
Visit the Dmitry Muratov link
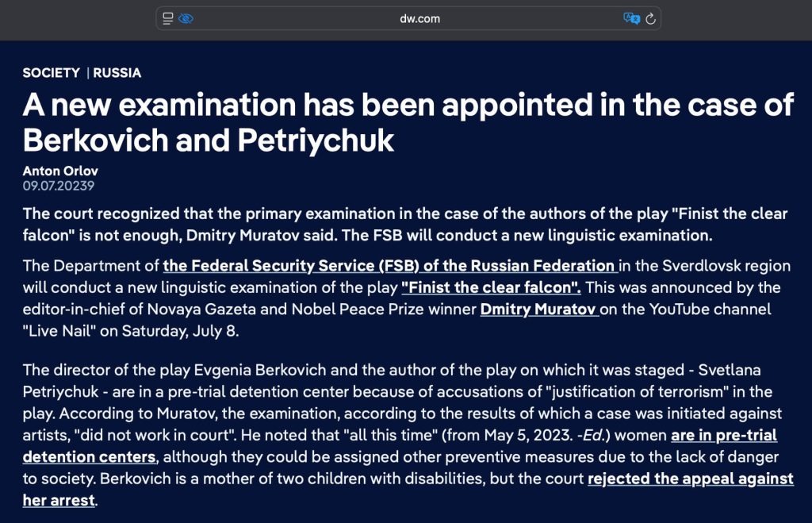coord(539,309)
